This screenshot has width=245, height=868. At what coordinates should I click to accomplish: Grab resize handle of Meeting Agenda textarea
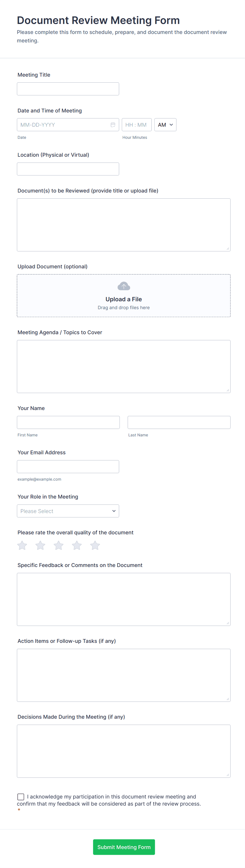pyautogui.click(x=228, y=390)
